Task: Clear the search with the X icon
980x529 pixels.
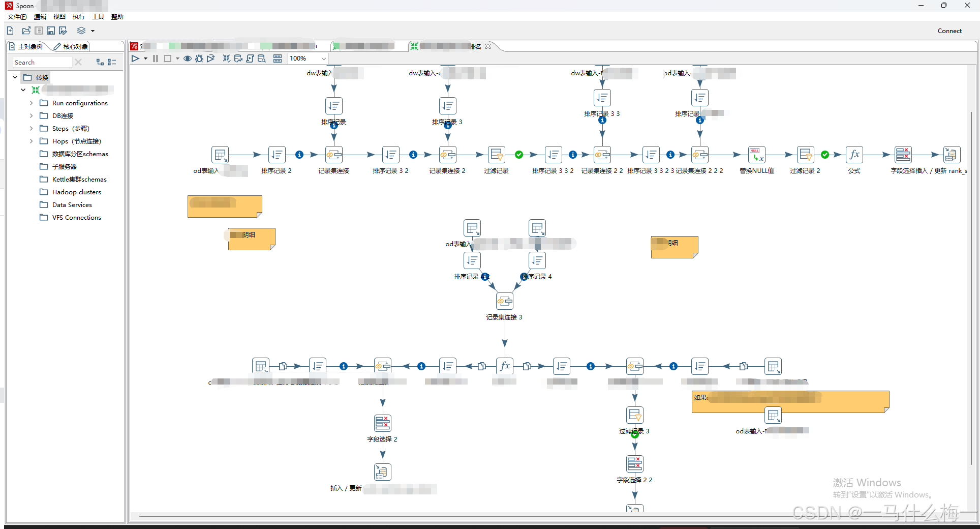Action: pos(78,62)
